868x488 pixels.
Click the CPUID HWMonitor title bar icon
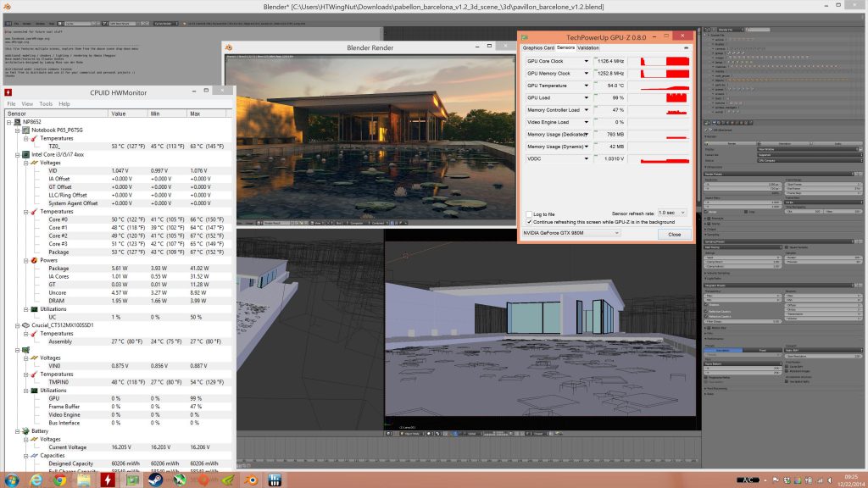(x=8, y=92)
